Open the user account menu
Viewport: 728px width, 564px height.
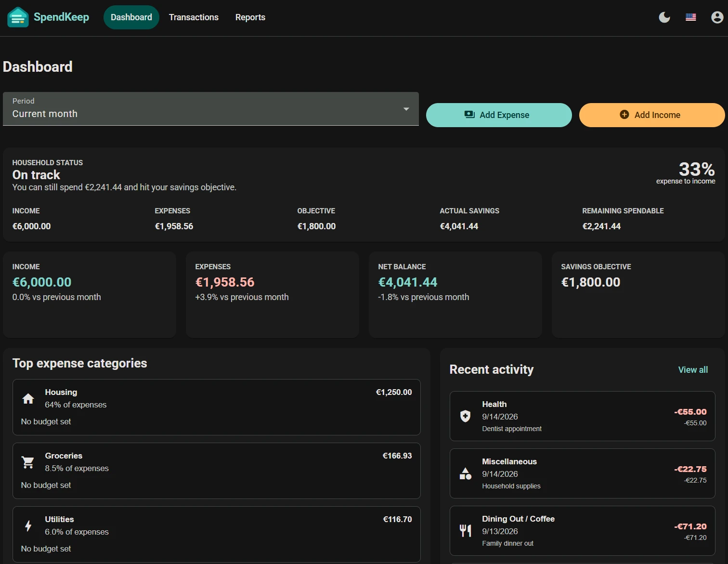pyautogui.click(x=717, y=17)
